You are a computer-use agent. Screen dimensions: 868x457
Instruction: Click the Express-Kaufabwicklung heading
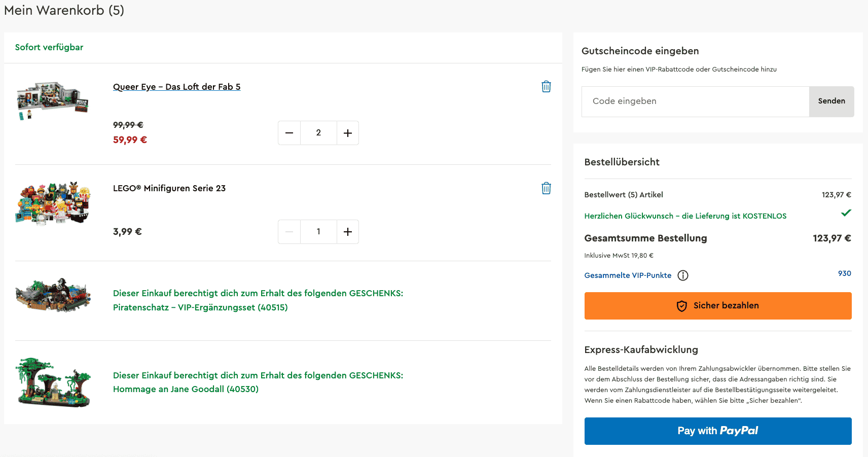[641, 350]
